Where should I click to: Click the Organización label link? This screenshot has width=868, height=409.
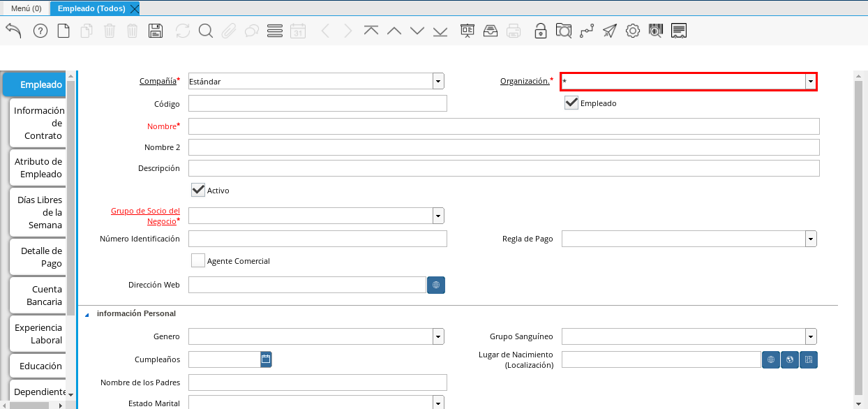point(525,81)
